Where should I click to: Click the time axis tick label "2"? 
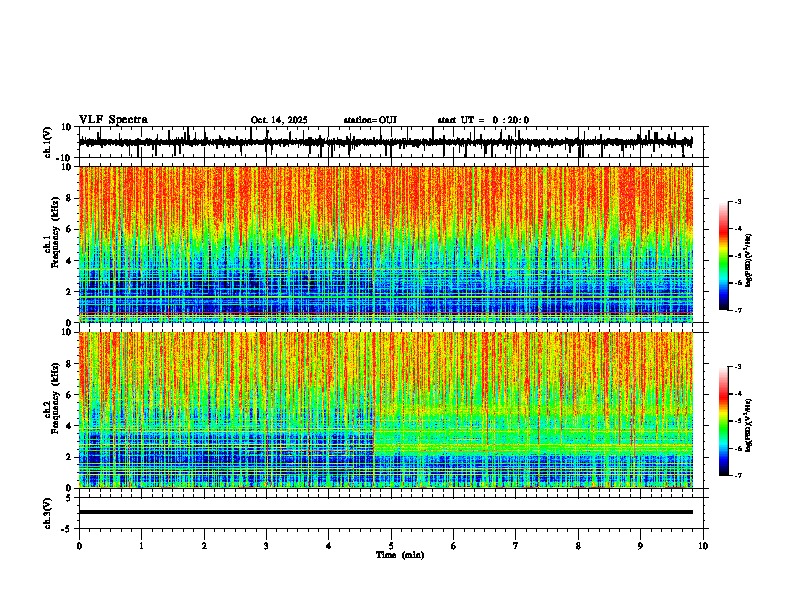click(204, 546)
